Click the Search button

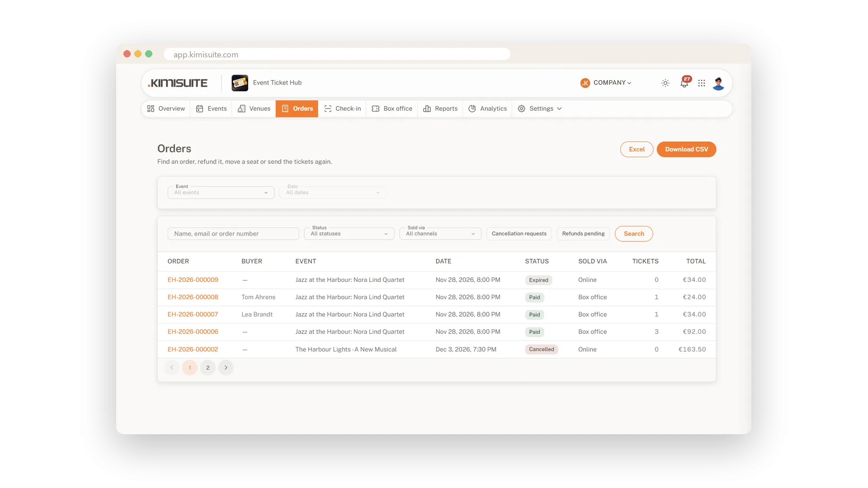click(x=634, y=234)
